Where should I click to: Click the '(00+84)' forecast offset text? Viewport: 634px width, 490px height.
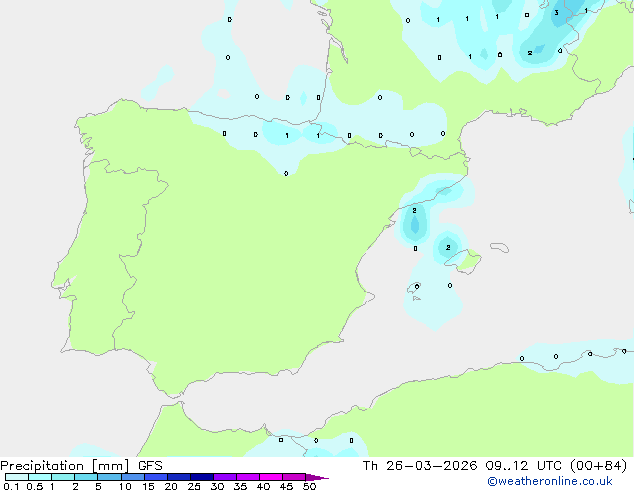tap(599, 466)
